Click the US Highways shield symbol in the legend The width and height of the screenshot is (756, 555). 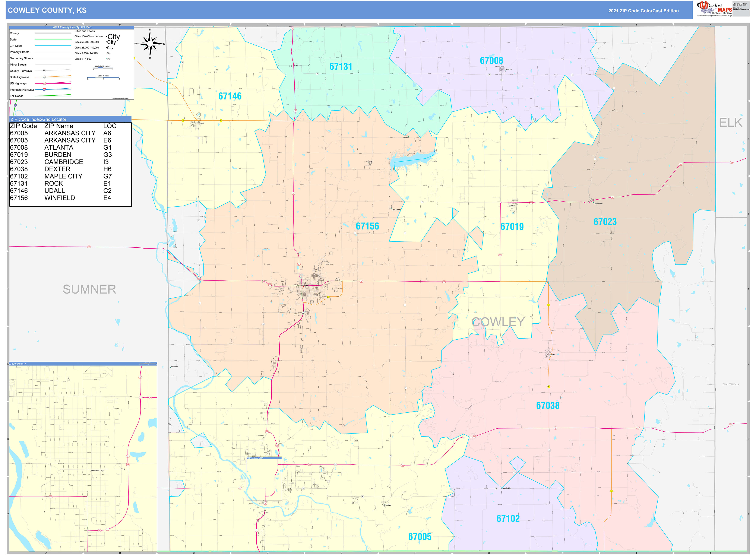44,83
